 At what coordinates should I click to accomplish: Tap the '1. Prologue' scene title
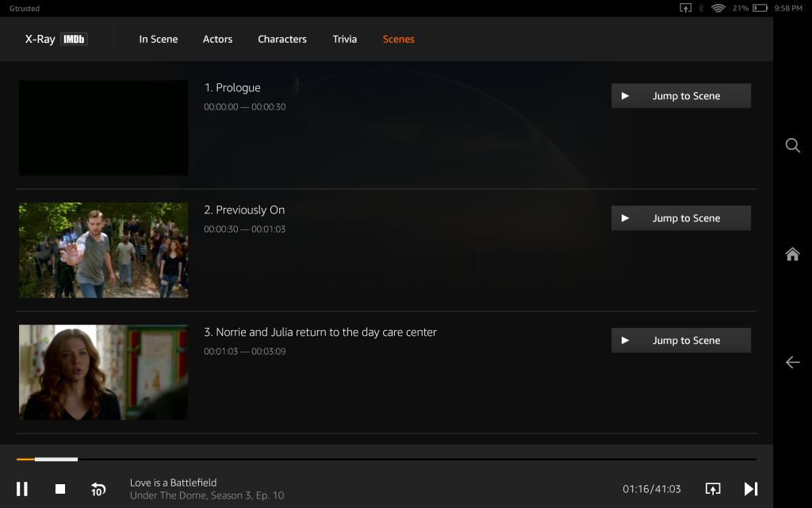point(232,88)
